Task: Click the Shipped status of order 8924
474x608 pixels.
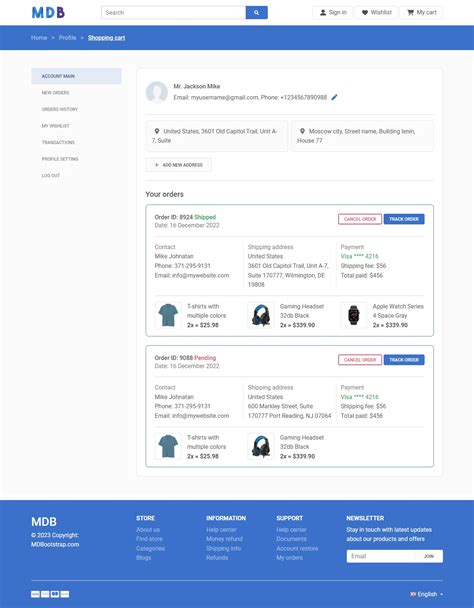Action: [x=205, y=217]
